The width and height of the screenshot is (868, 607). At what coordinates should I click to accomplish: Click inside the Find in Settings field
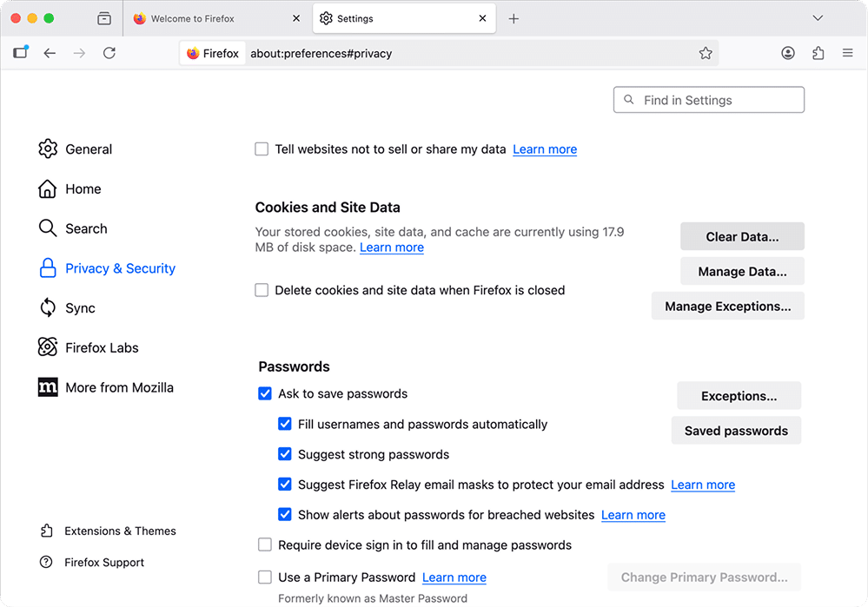tap(708, 99)
